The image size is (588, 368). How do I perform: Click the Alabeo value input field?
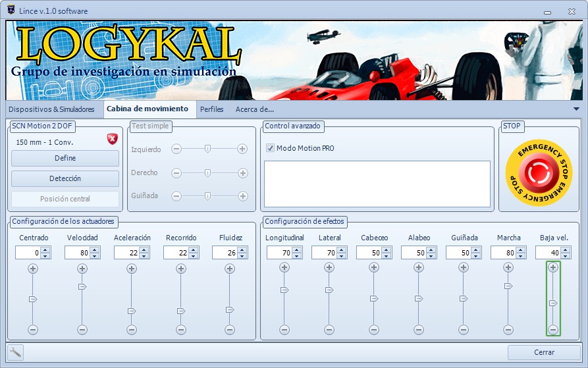coord(414,253)
